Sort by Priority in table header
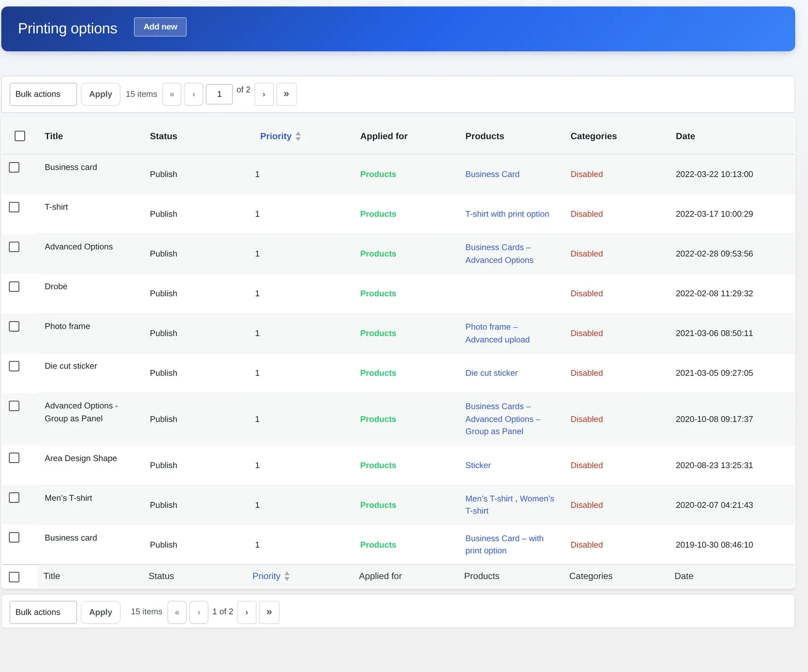808x672 pixels. click(280, 136)
